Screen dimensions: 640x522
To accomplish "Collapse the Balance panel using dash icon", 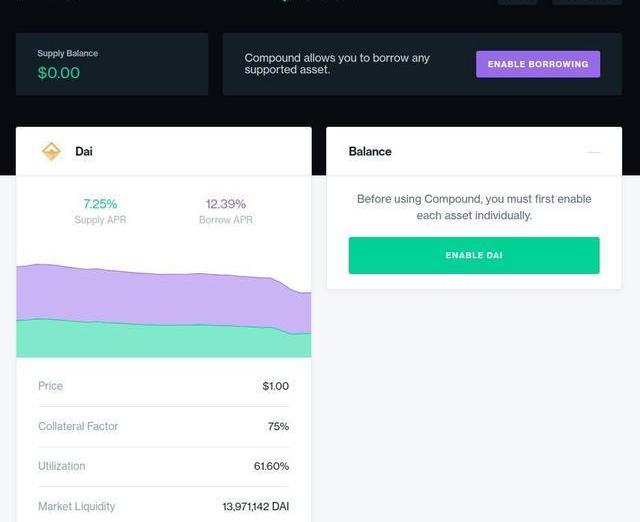I will tap(593, 152).
